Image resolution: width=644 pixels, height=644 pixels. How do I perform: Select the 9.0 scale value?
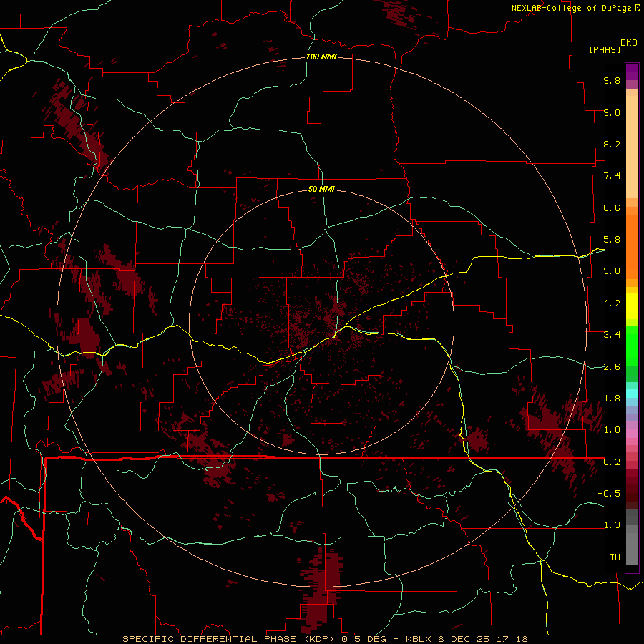[612, 112]
